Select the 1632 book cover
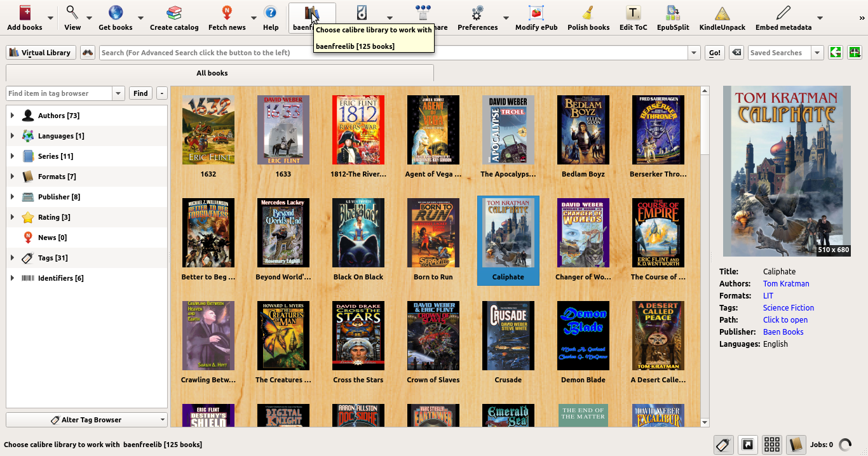Screen dimensions: 868x456 pyautogui.click(x=208, y=130)
